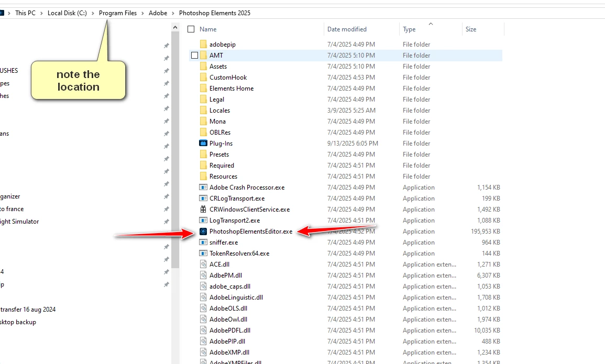Select the Required folder name

point(222,166)
